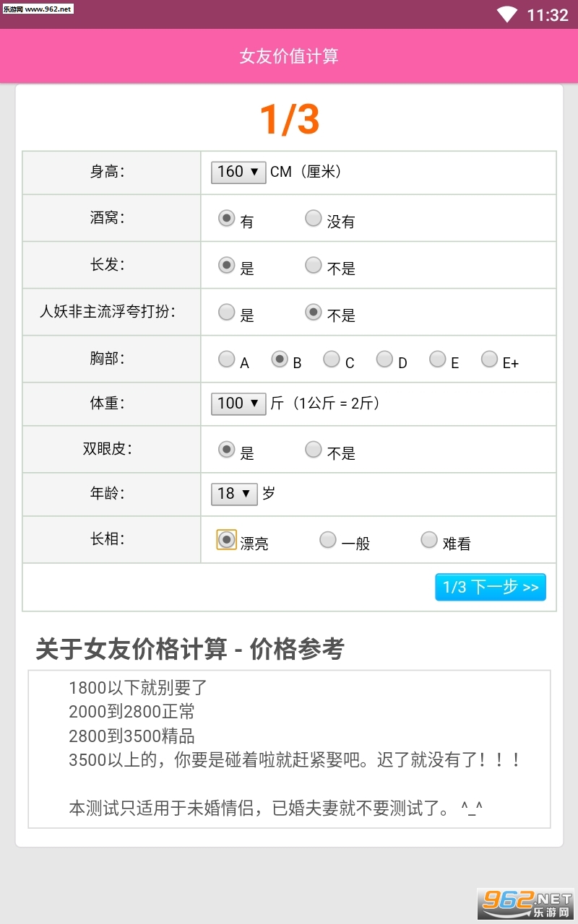
Task: Click the 1/3 下一步 >> button
Action: 491,587
